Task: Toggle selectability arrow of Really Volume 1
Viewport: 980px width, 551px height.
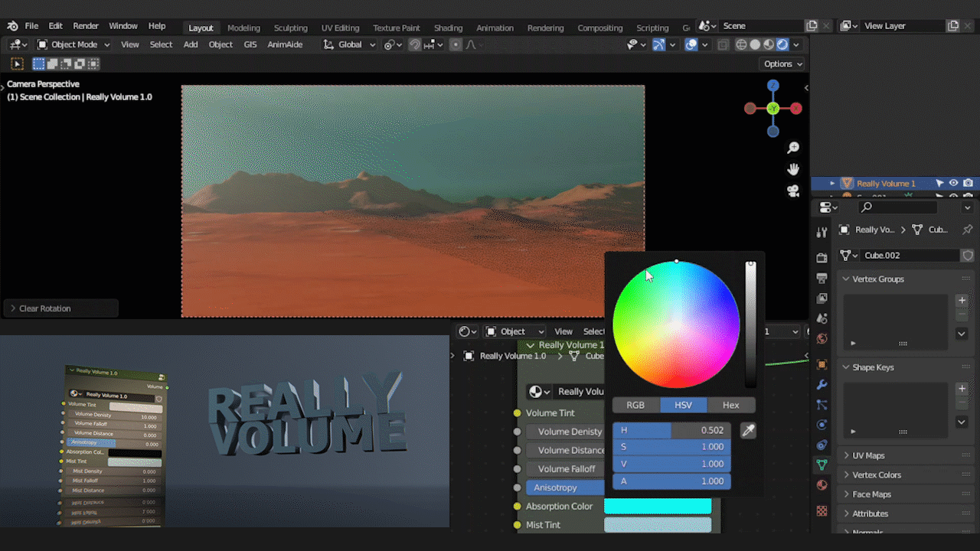Action: pos(939,184)
